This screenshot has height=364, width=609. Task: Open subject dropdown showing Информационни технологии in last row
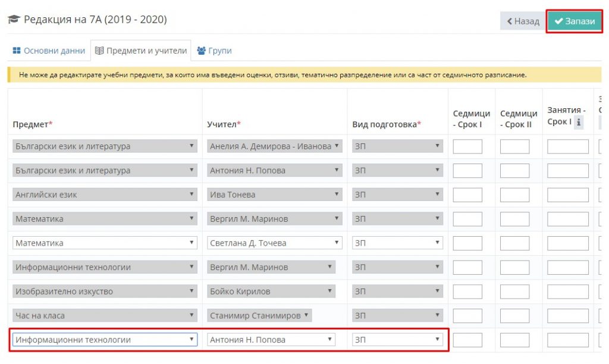105,340
